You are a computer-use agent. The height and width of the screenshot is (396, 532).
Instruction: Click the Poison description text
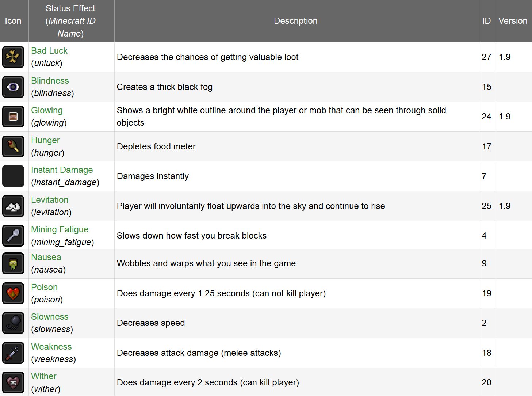[x=221, y=293]
